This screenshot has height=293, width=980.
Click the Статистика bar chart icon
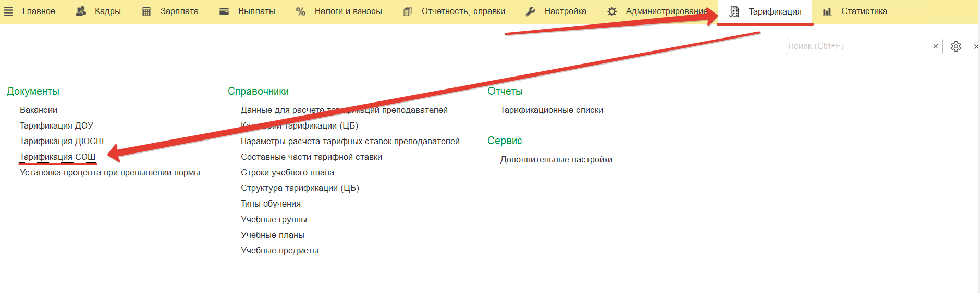point(827,11)
